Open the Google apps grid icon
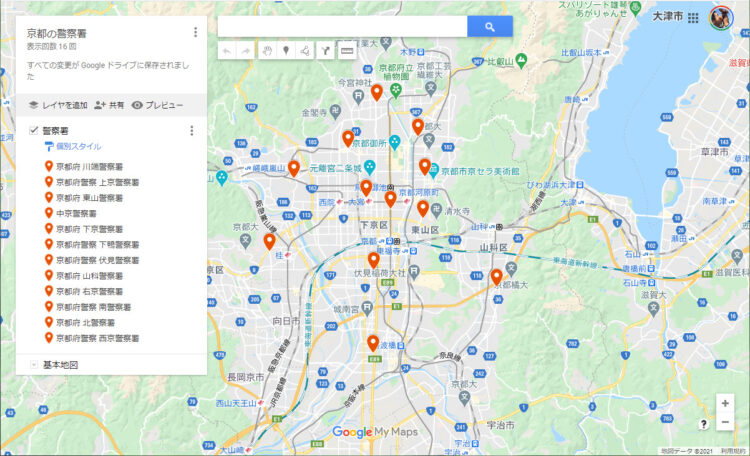 693,18
